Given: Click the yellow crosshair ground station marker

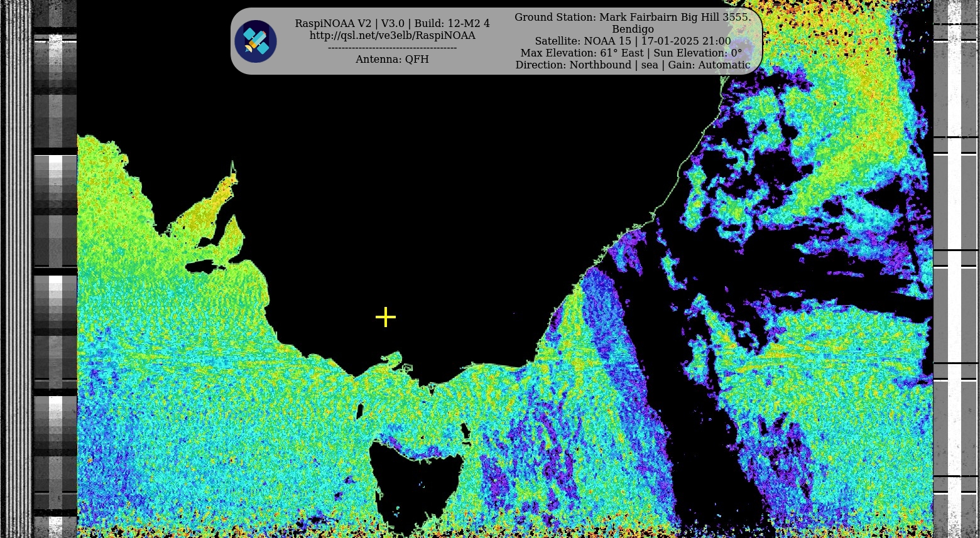Looking at the screenshot, I should 386,317.
